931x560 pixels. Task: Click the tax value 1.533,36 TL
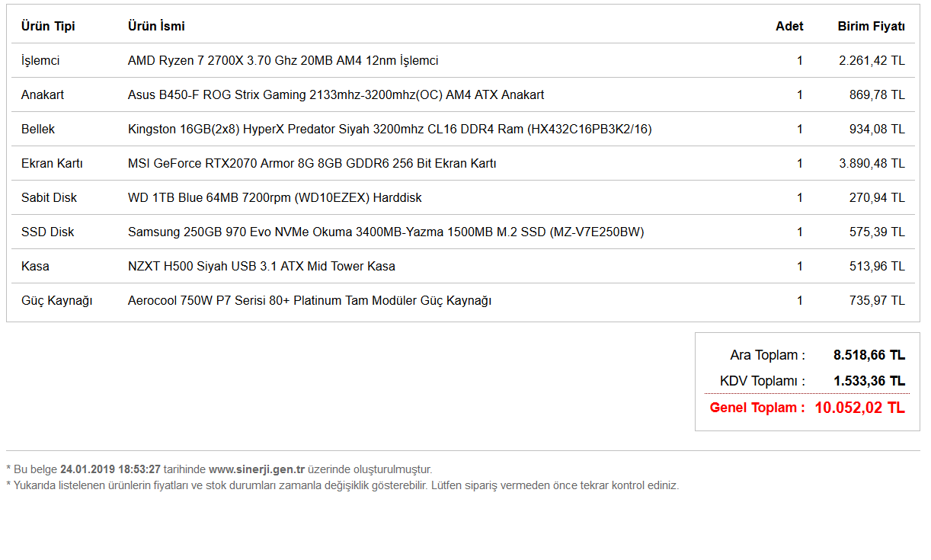[869, 381]
